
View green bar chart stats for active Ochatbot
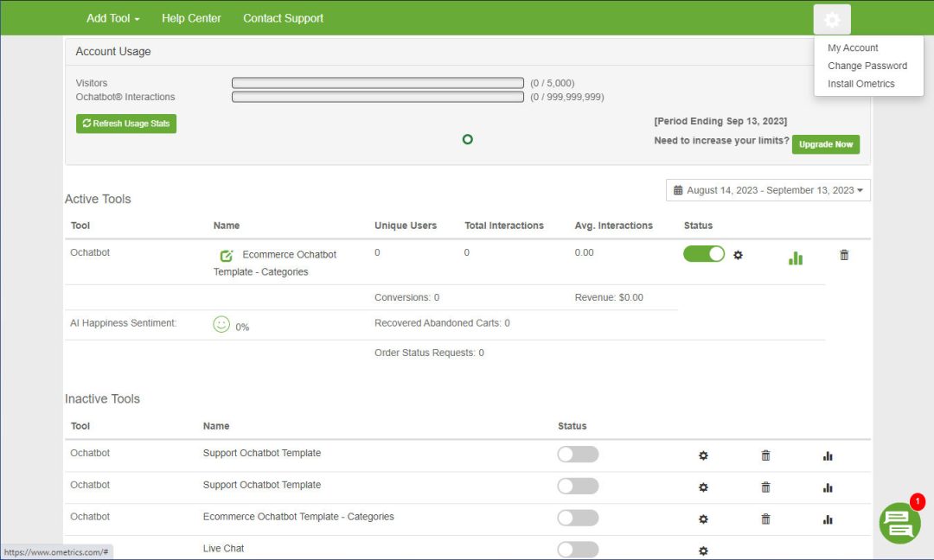point(796,258)
